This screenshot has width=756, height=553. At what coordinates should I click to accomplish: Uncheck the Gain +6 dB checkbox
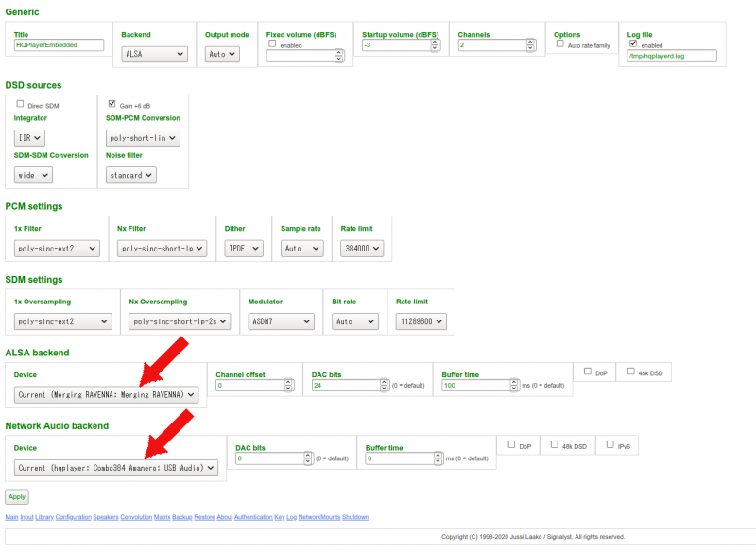point(112,104)
